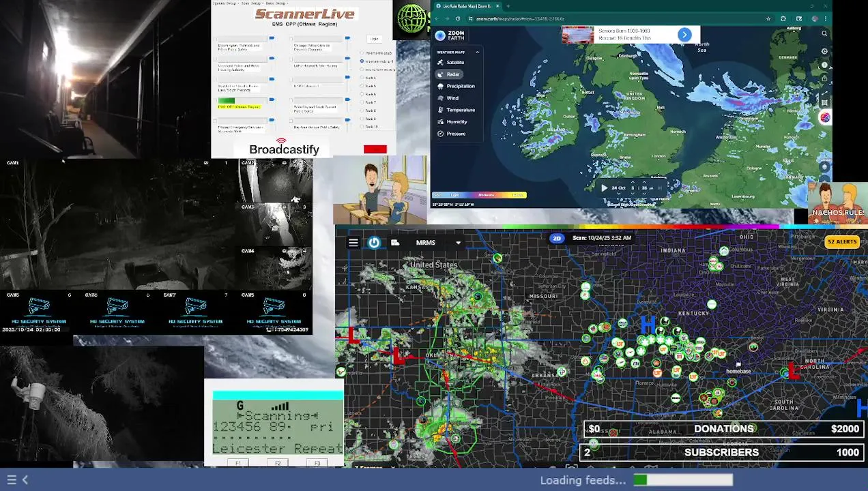Go back in the Zoom Earth browser

coord(437,18)
